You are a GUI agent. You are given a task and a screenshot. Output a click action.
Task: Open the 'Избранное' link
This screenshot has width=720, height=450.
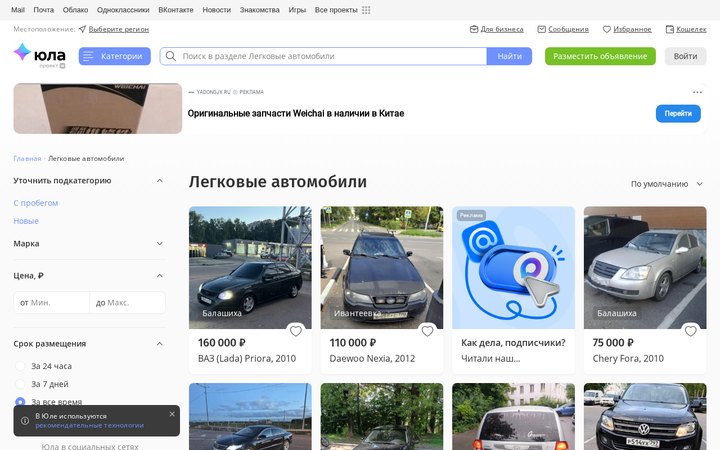click(632, 29)
